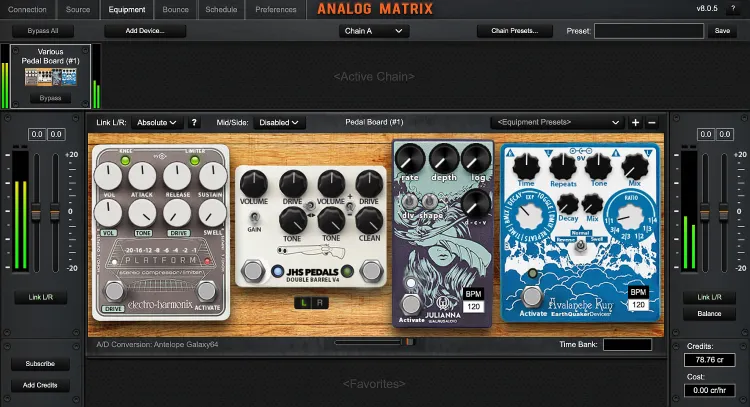This screenshot has width=750, height=407.
Task: Save the current preset
Action: click(x=722, y=31)
